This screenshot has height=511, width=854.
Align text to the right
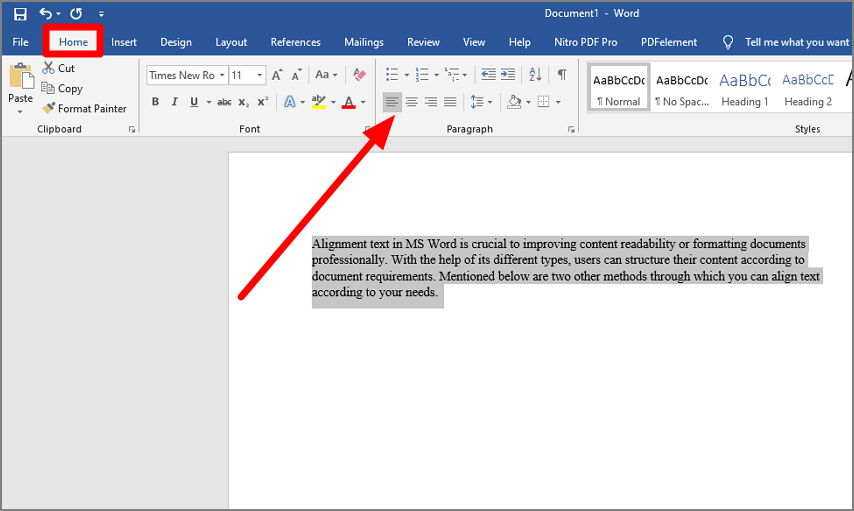[x=431, y=102]
